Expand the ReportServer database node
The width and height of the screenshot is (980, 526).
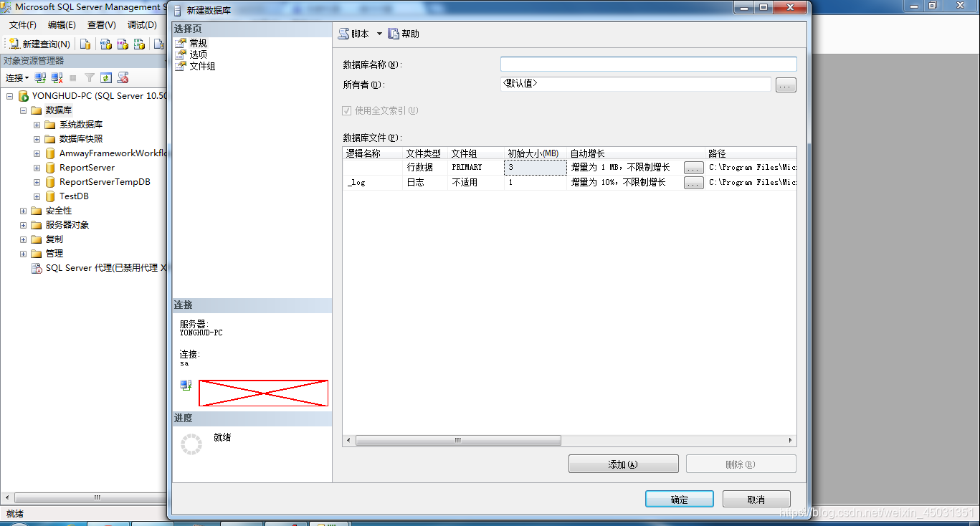[x=37, y=168]
